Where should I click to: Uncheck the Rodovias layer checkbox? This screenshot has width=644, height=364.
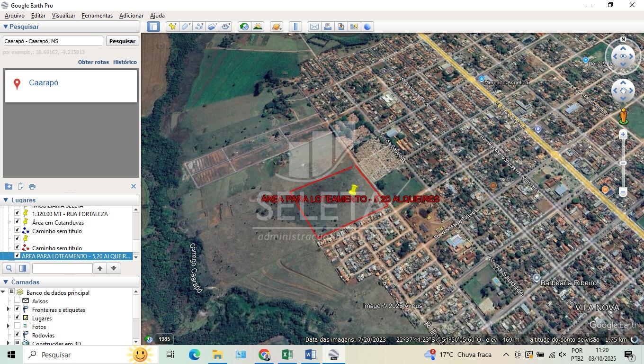coord(18,335)
